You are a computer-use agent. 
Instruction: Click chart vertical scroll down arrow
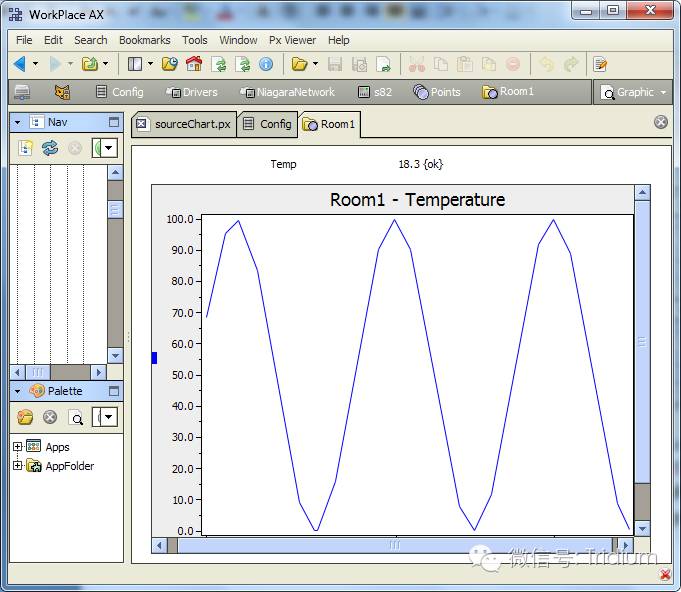pos(642,529)
